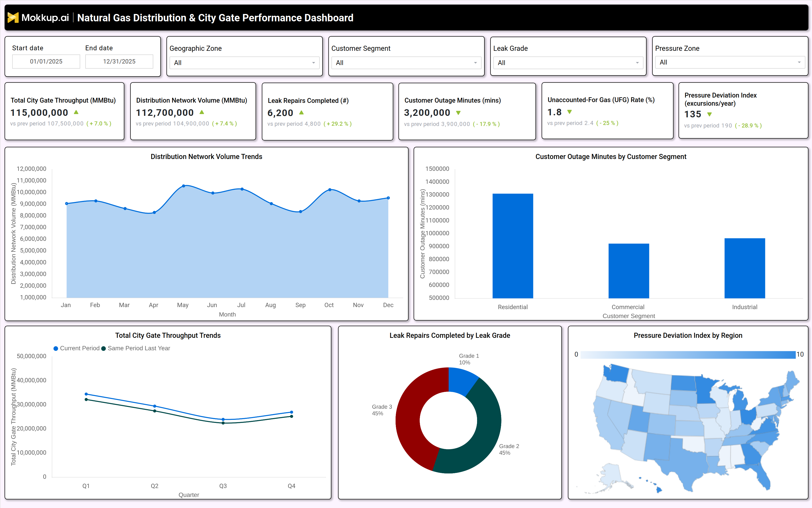Click the dashboard header title text
Image resolution: width=812 pixels, height=508 pixels.
(x=215, y=18)
